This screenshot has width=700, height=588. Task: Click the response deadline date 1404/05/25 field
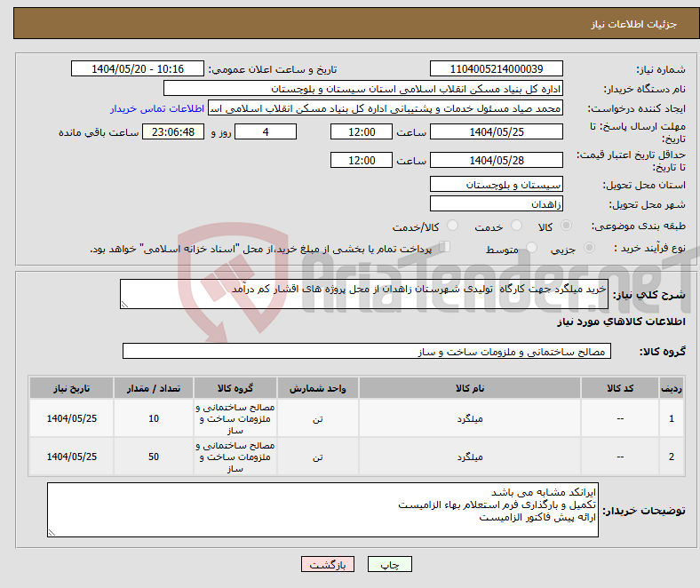click(497, 131)
